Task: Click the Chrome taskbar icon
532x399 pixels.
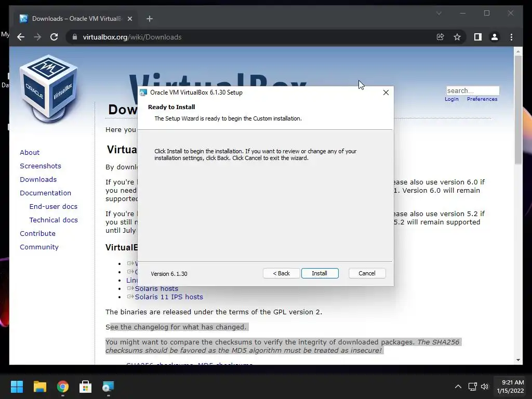Action: [x=63, y=387]
